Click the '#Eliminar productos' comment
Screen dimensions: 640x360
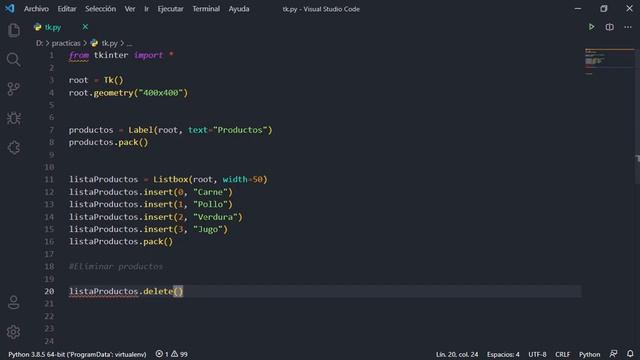116,267
